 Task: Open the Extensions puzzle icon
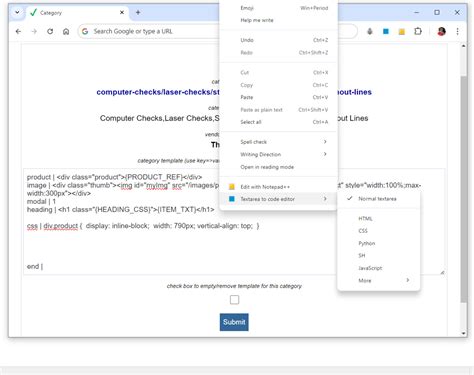tap(418, 31)
